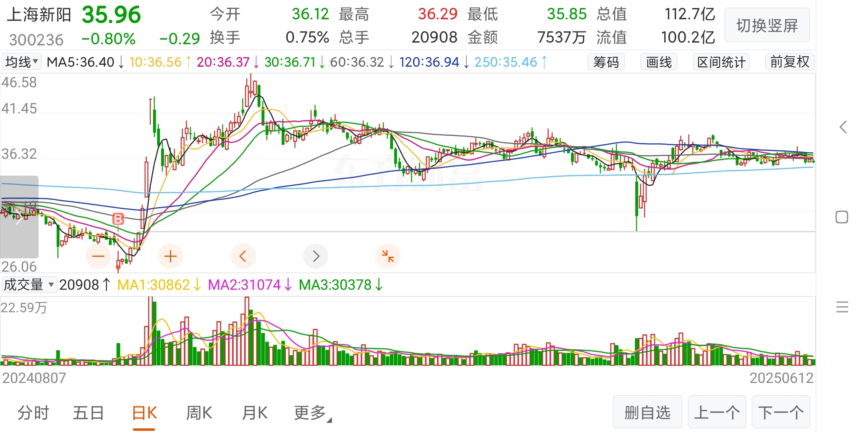Click the 切换竖屏 button
This screenshot has width=868, height=434.
(x=767, y=25)
